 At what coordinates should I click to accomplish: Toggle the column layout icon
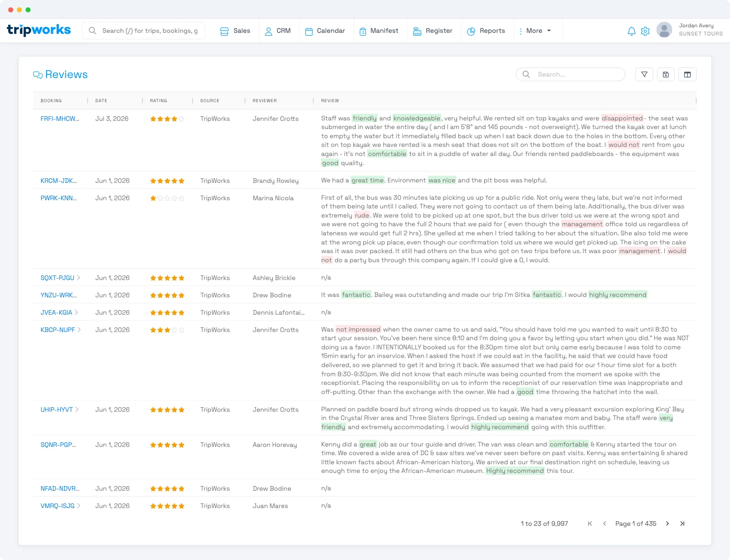coord(688,74)
